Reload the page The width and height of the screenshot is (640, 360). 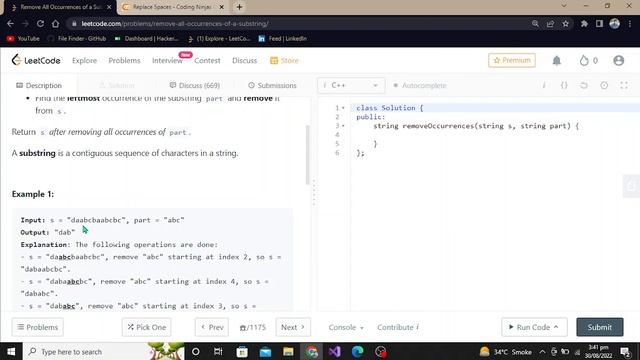[40, 24]
